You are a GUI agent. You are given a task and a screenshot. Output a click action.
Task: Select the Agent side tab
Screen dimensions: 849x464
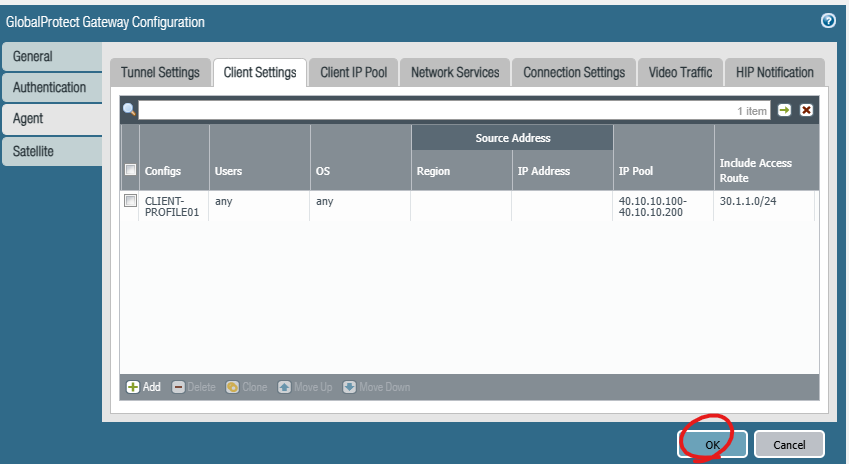tap(52, 119)
